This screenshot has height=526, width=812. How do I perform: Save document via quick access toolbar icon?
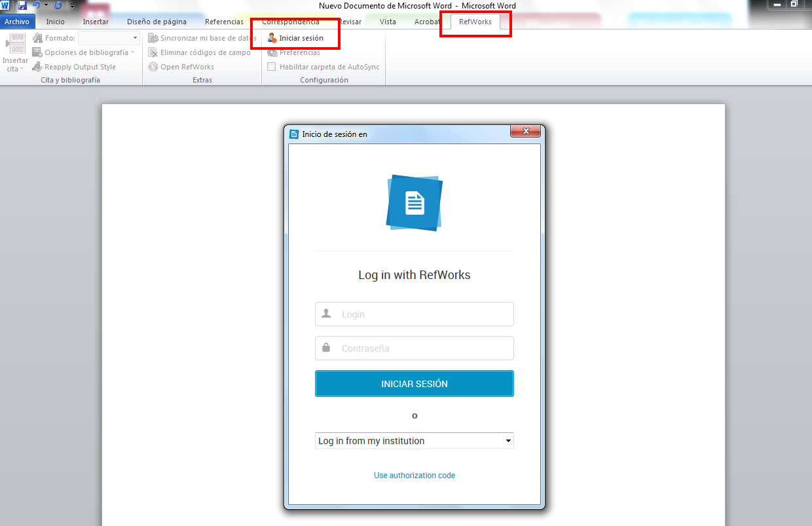coord(22,5)
